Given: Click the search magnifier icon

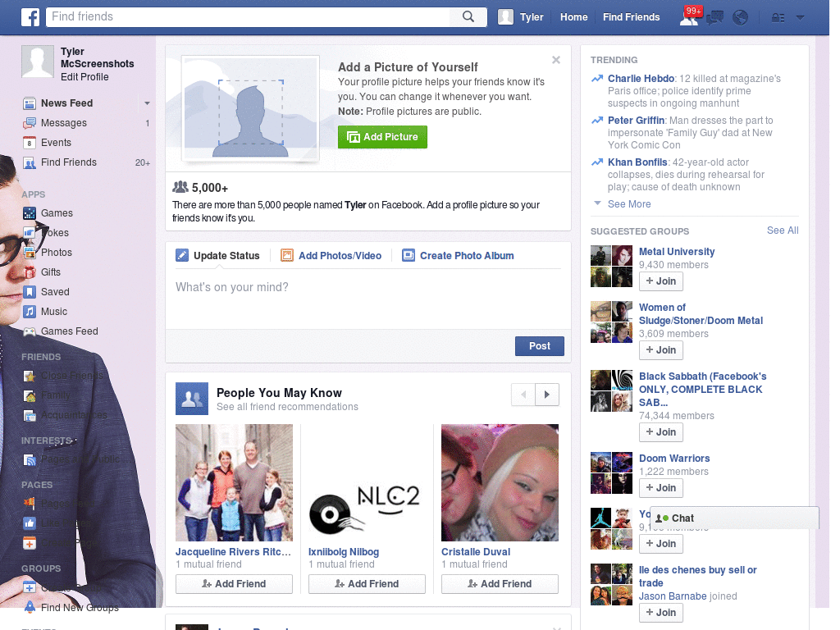Looking at the screenshot, I should click(x=468, y=16).
